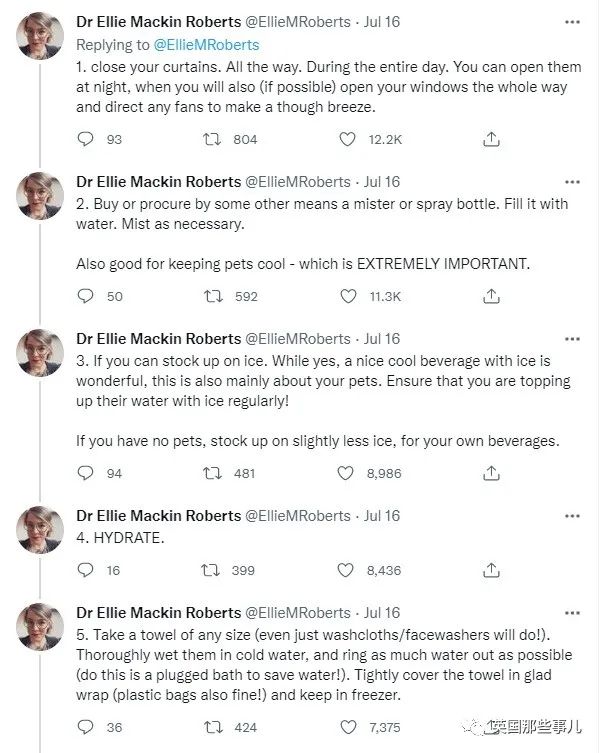Screen dimensions: 601x753
Task: Open more options on the first tweet
Action: coord(572,22)
